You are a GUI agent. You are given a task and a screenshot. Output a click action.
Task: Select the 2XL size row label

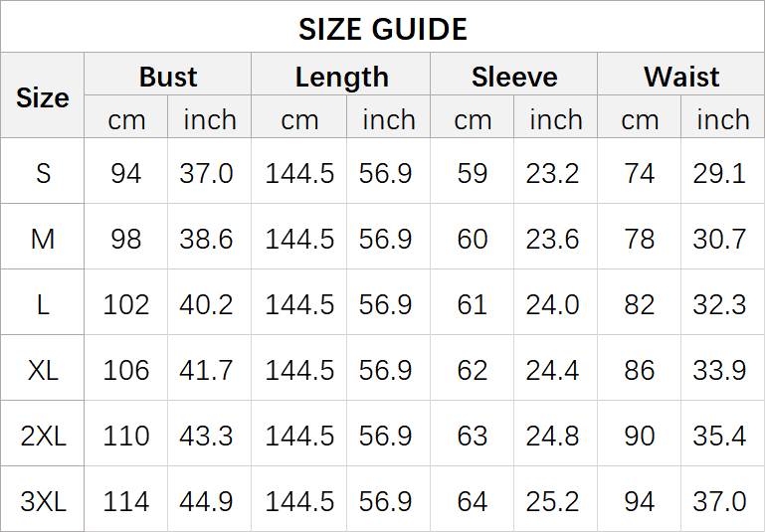coord(43,436)
